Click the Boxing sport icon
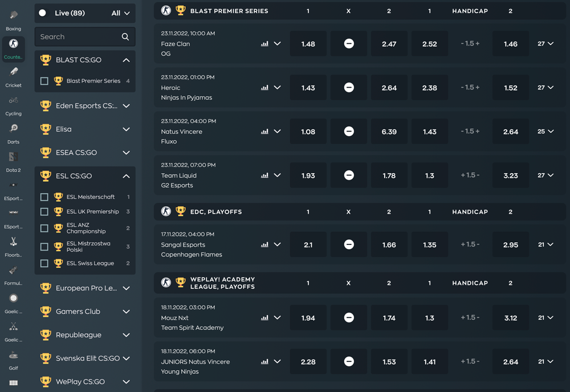Screen dimensions: 570x392 pos(13,16)
